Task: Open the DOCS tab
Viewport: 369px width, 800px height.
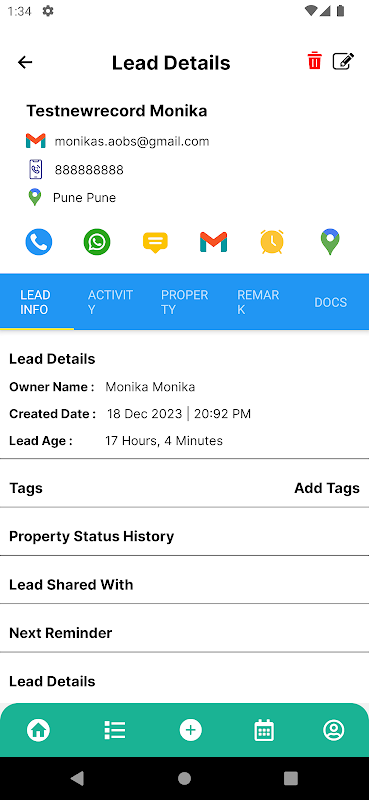Action: click(x=331, y=302)
